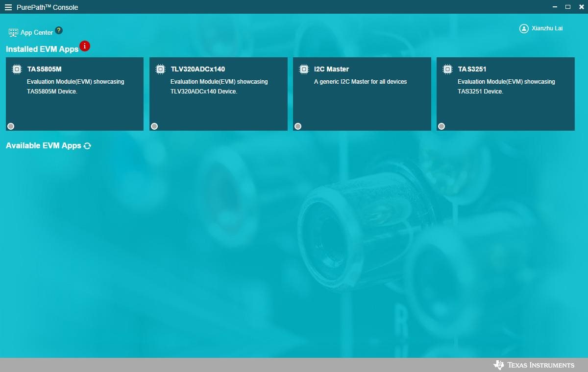Minimize the PurePath Console window
The height and width of the screenshot is (372, 588).
[x=555, y=7]
